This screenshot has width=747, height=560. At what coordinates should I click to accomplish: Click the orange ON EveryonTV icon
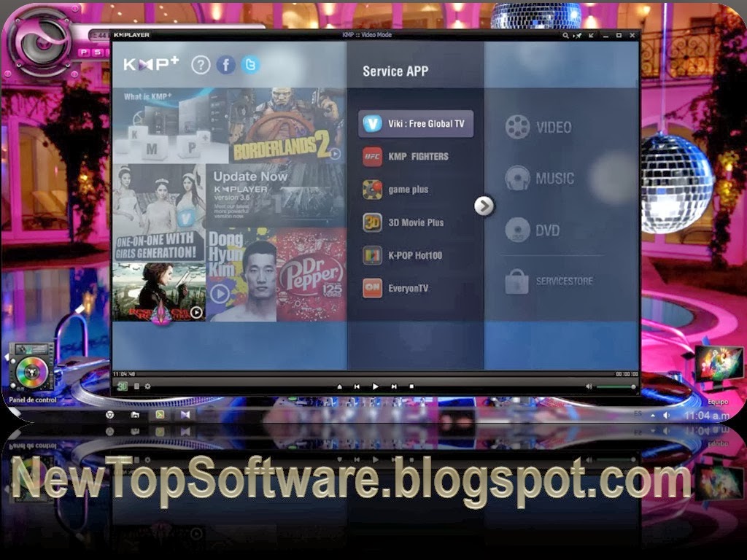coord(372,288)
